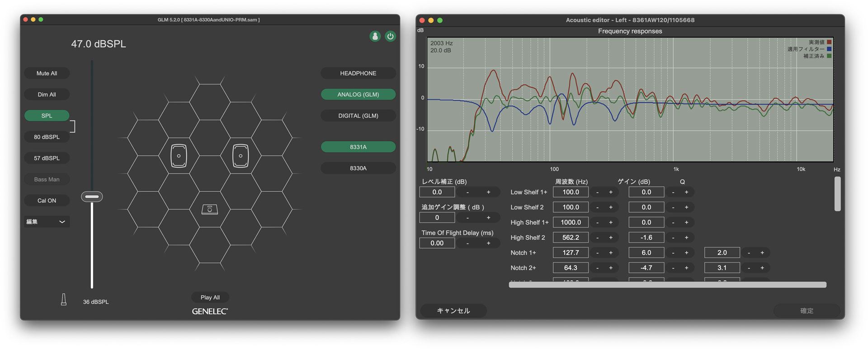Click the 47.0 dBSPL level readout
Screen dimensions: 868x349
point(99,44)
